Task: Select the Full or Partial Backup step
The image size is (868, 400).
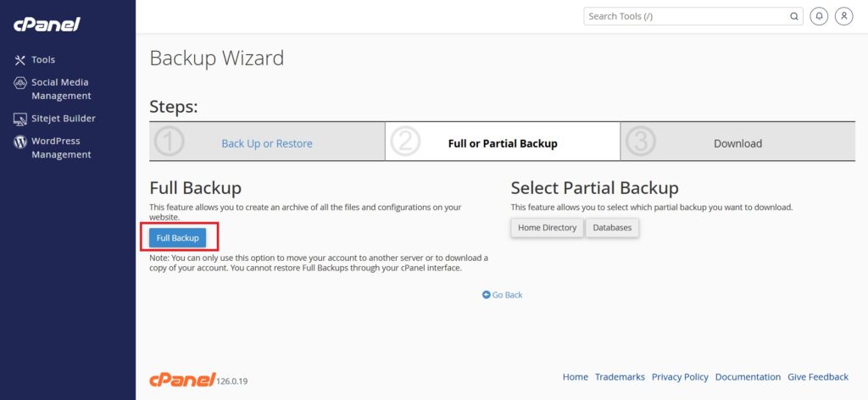Action: [503, 143]
